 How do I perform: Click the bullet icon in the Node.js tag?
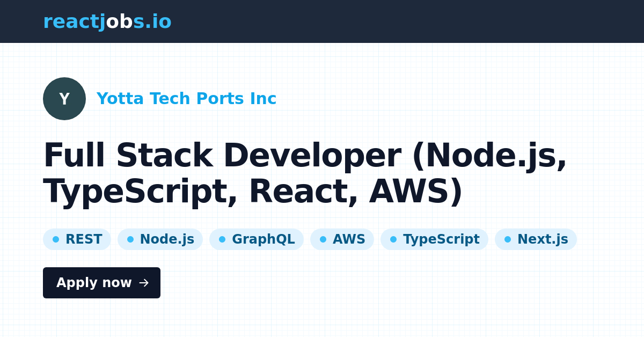(x=129, y=239)
